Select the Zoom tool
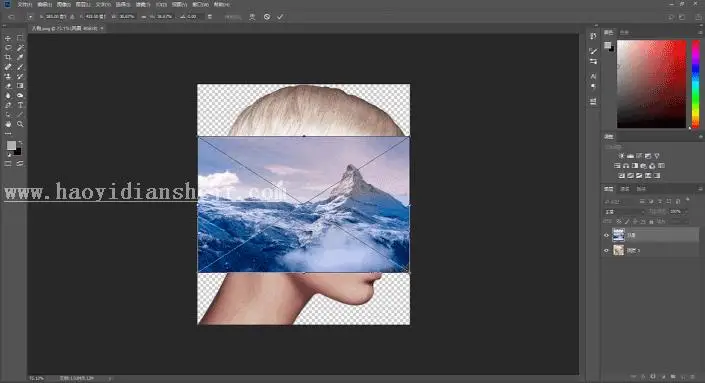 tap(20, 124)
